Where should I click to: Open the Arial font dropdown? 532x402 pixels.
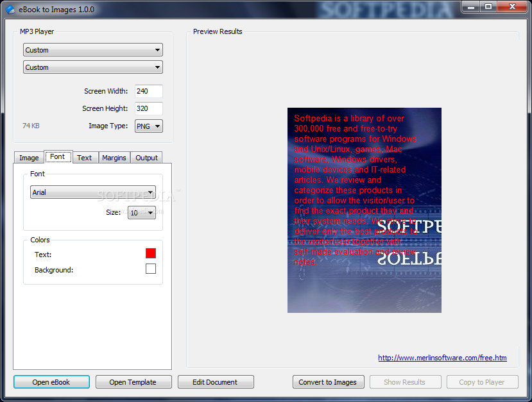(93, 192)
